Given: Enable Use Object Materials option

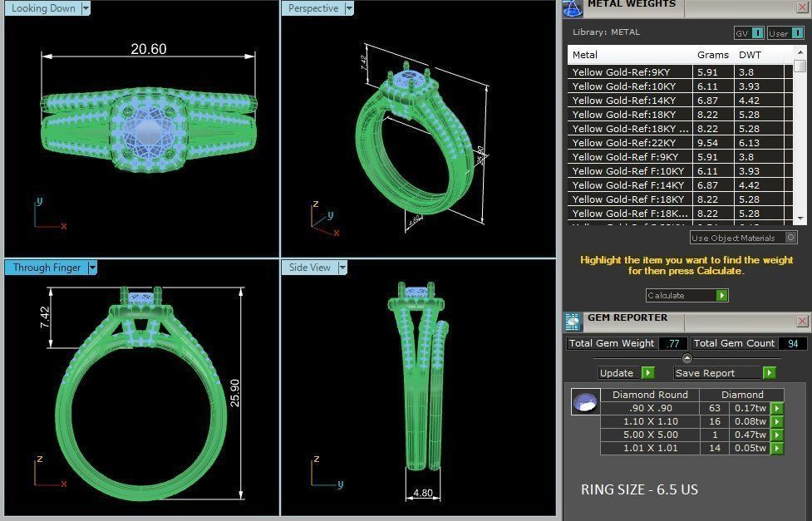Looking at the screenshot, I should (790, 238).
